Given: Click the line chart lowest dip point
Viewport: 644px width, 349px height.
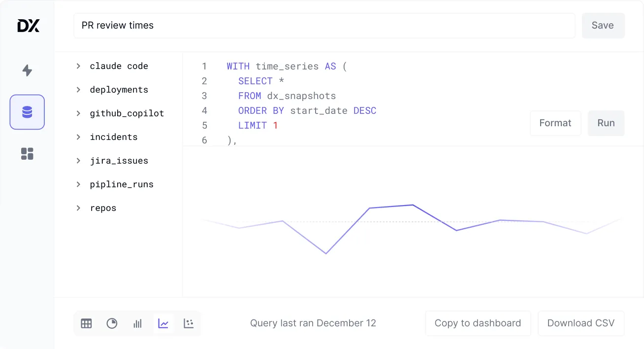Looking at the screenshot, I should click(x=326, y=253).
